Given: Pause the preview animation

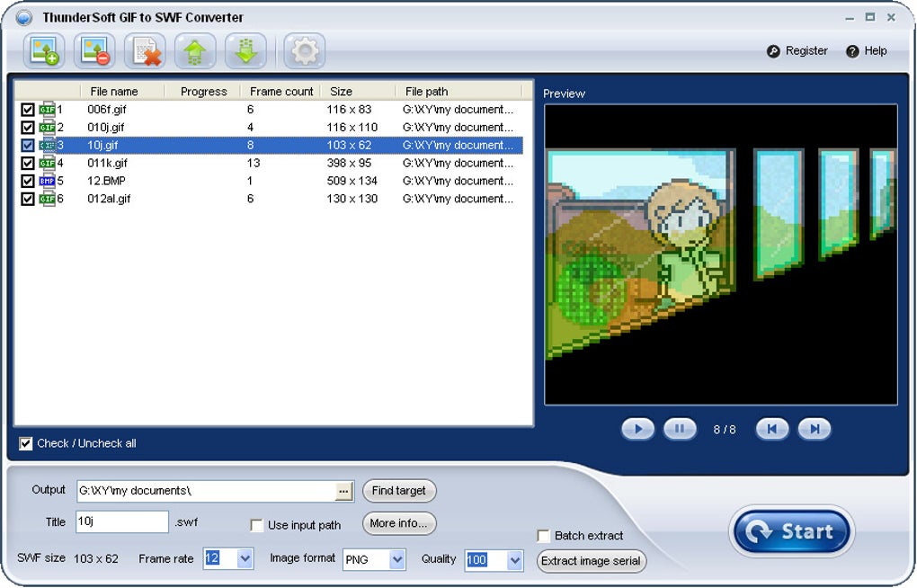Looking at the screenshot, I should tap(680, 429).
